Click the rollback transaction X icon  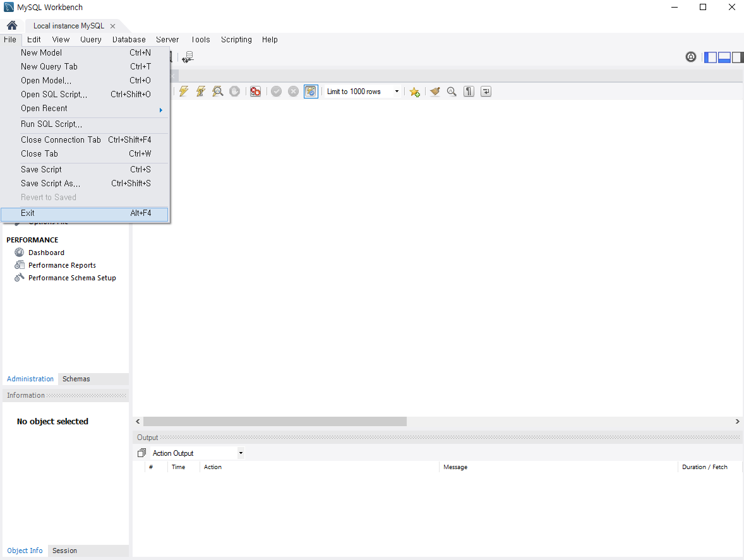(293, 92)
